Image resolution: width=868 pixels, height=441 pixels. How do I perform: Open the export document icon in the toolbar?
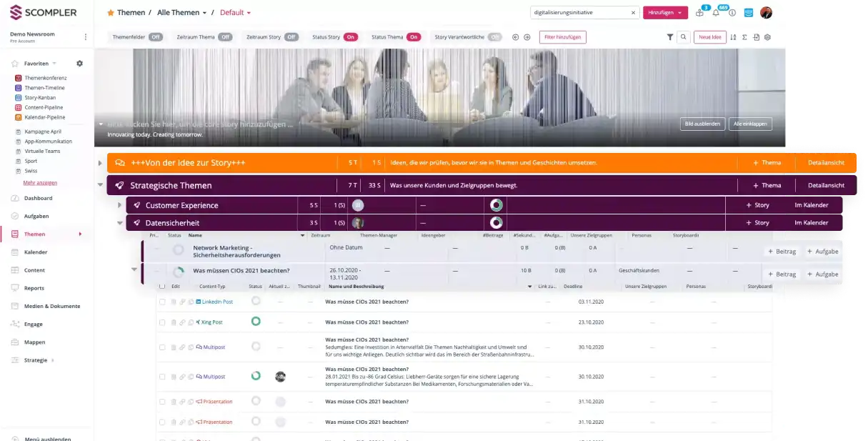pos(757,37)
